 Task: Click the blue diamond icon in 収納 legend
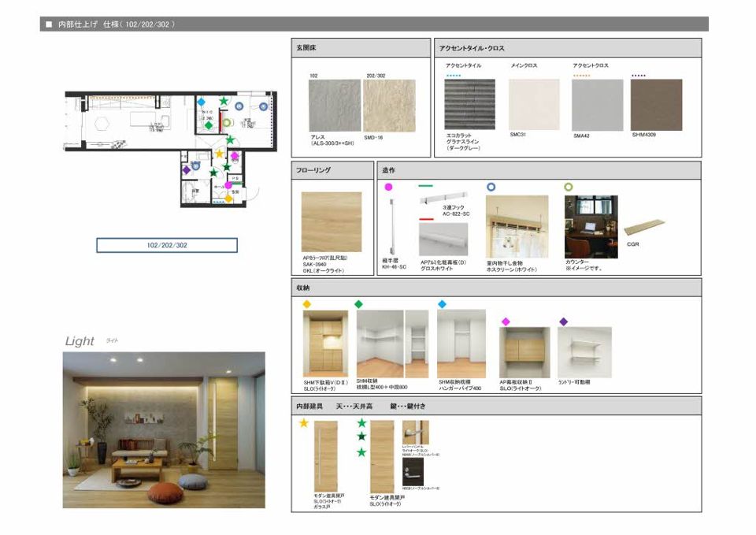pyautogui.click(x=442, y=304)
